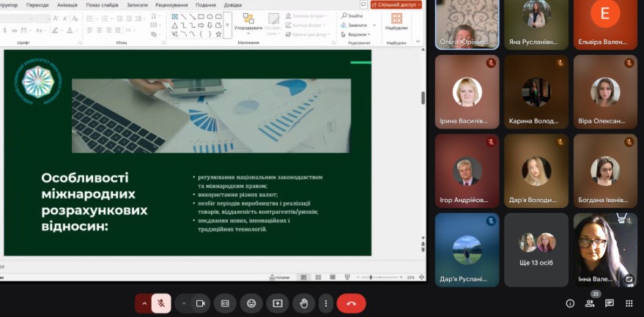
Task: Open the chat panel icon
Action: tap(609, 303)
